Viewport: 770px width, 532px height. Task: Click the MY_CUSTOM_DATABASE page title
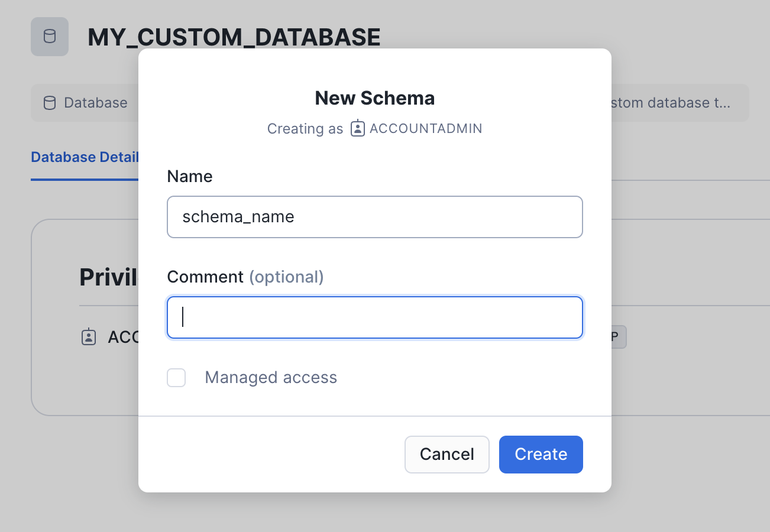pos(234,37)
